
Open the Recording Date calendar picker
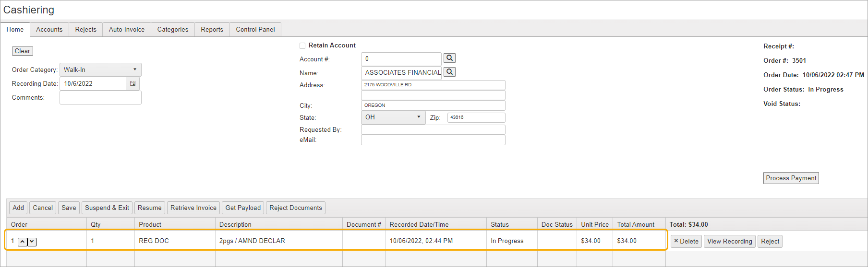coord(133,83)
